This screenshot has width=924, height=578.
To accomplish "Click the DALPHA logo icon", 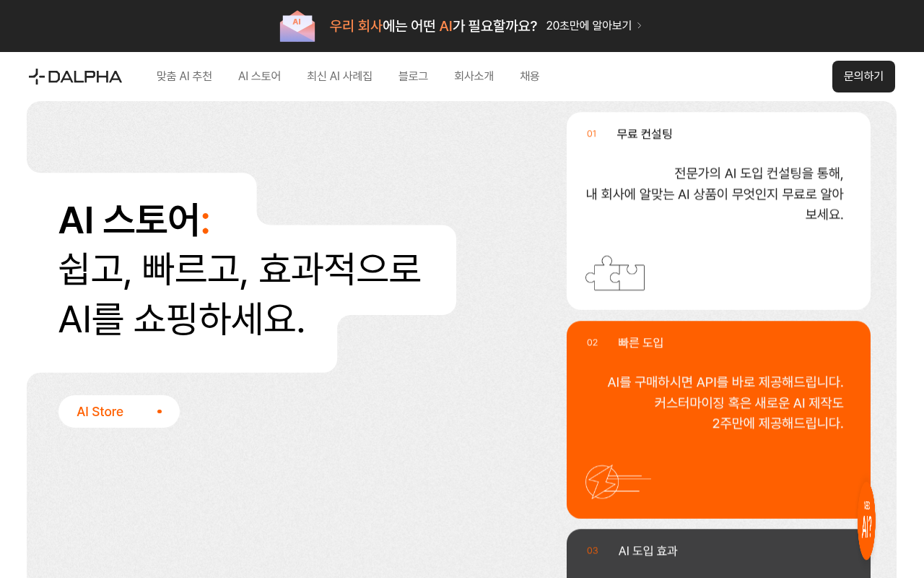I will 35,76.
